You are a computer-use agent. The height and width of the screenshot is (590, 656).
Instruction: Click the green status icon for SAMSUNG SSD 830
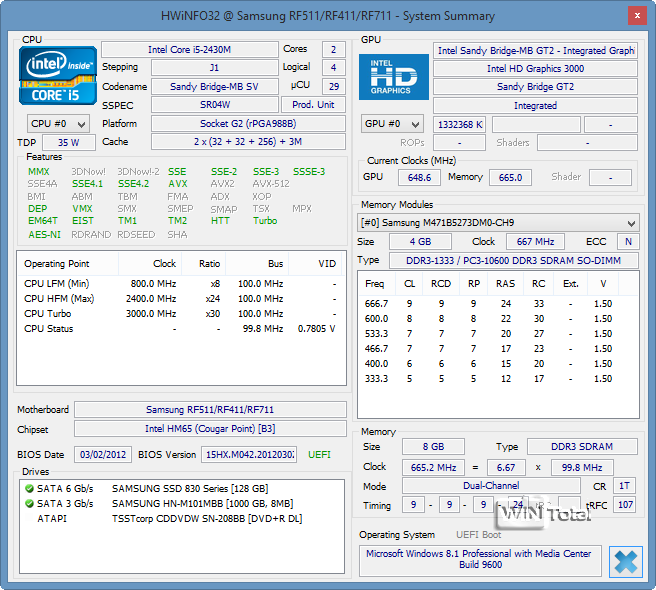(27, 488)
